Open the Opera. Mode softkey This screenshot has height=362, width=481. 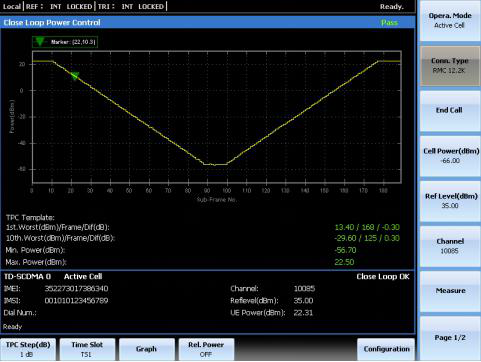click(450, 21)
